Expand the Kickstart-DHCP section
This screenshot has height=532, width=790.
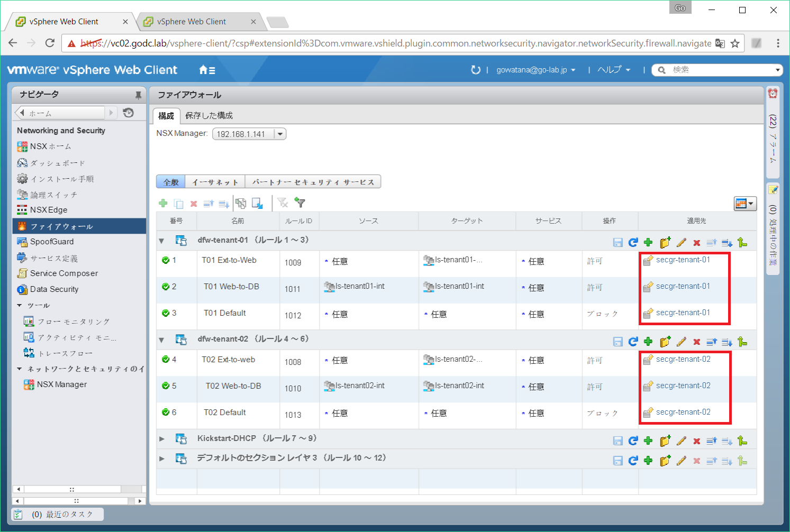coord(162,439)
